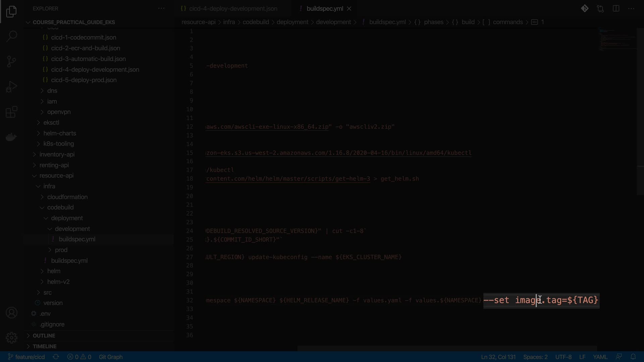Screen dimensions: 644x362
Task: Open the Search view in activity bar
Action: (x=11, y=36)
